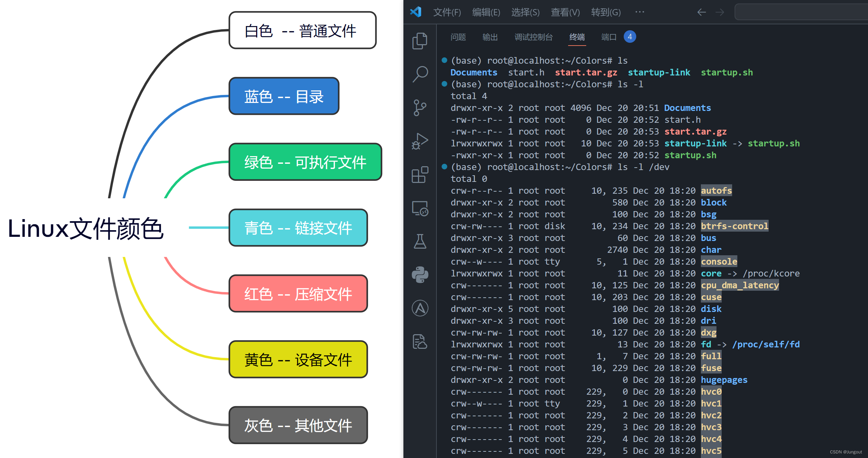Open the Python icon in activity bar
Image resolution: width=868 pixels, height=458 pixels.
[x=420, y=274]
